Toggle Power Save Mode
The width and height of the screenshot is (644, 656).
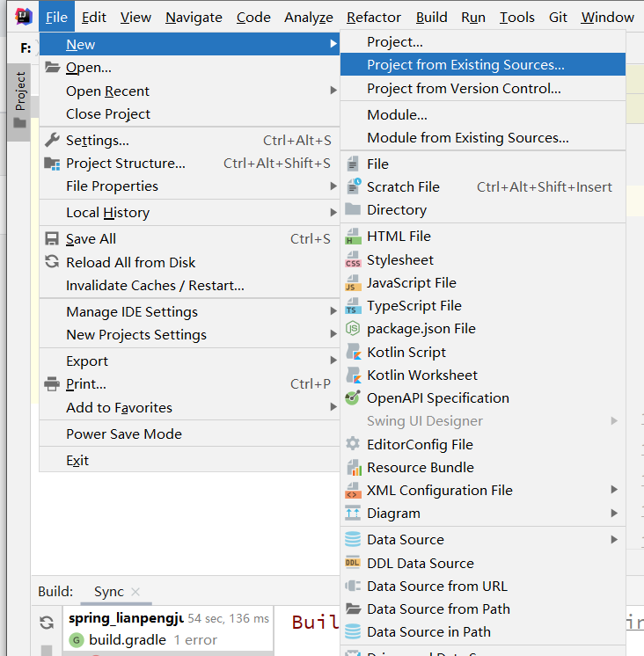tap(189, 434)
